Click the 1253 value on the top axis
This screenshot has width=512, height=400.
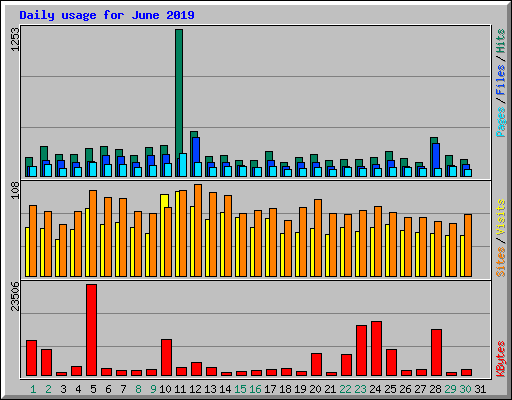15,39
